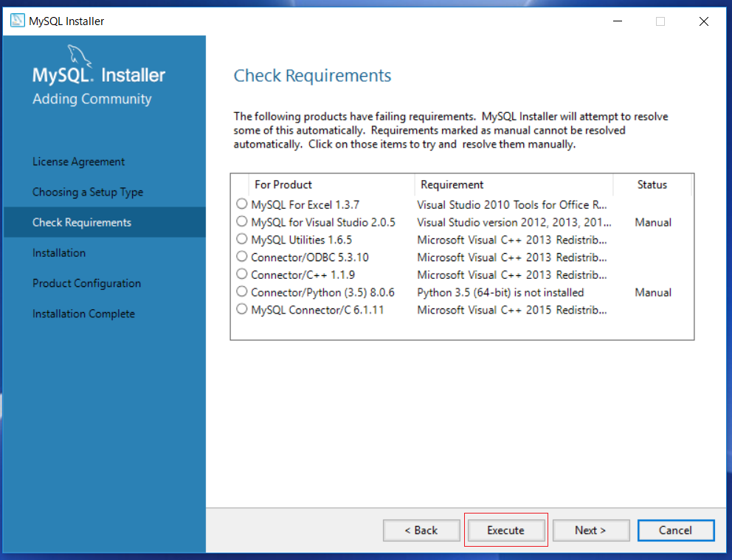
Task: Click the Execute button
Action: (505, 530)
